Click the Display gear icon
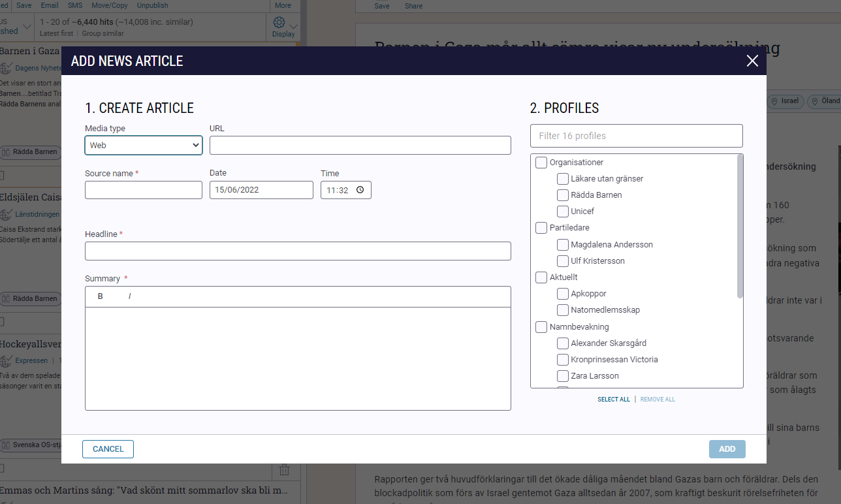The image size is (841, 504). pyautogui.click(x=279, y=23)
